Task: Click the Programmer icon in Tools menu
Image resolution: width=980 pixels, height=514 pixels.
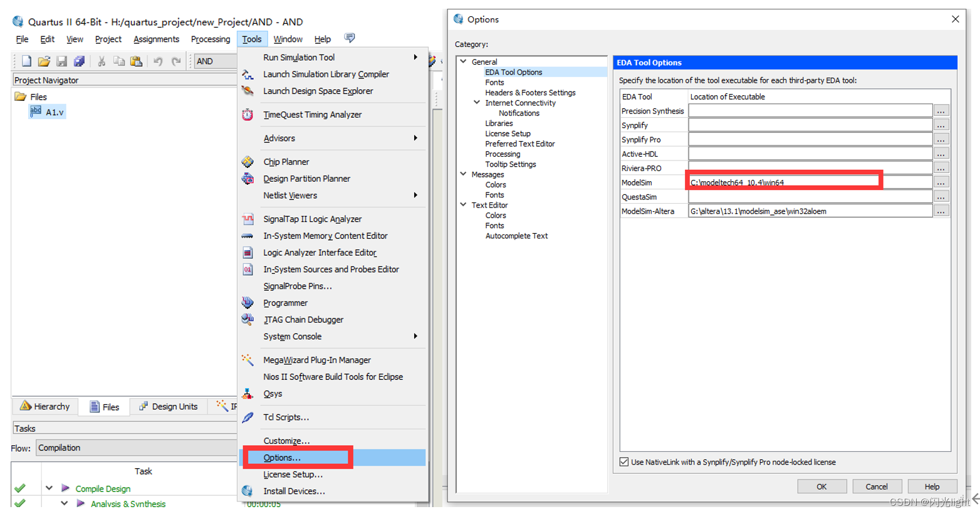Action: click(x=248, y=303)
